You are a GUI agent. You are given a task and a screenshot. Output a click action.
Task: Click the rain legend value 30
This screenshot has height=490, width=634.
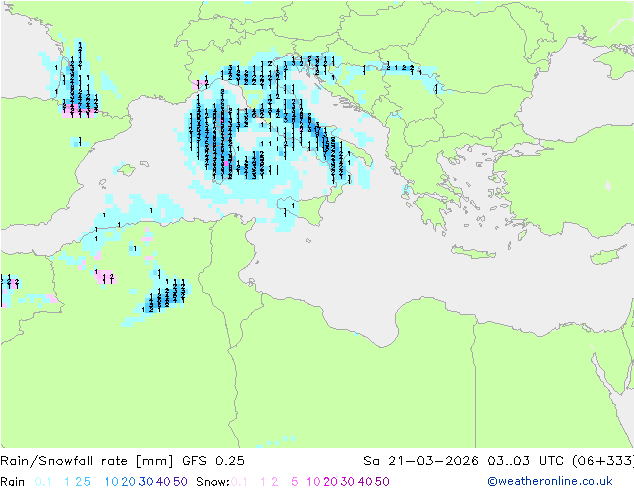tap(146, 482)
